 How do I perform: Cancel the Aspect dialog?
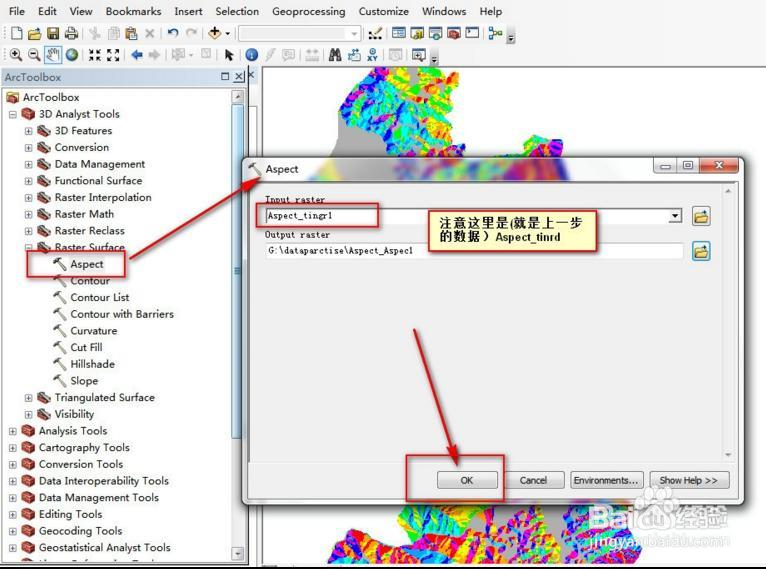(x=533, y=480)
